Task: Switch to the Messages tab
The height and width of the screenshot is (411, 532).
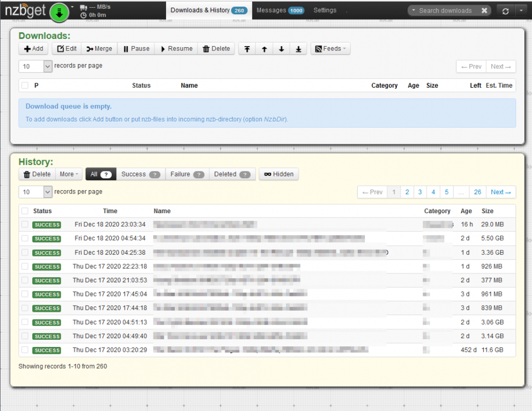Action: [x=280, y=10]
